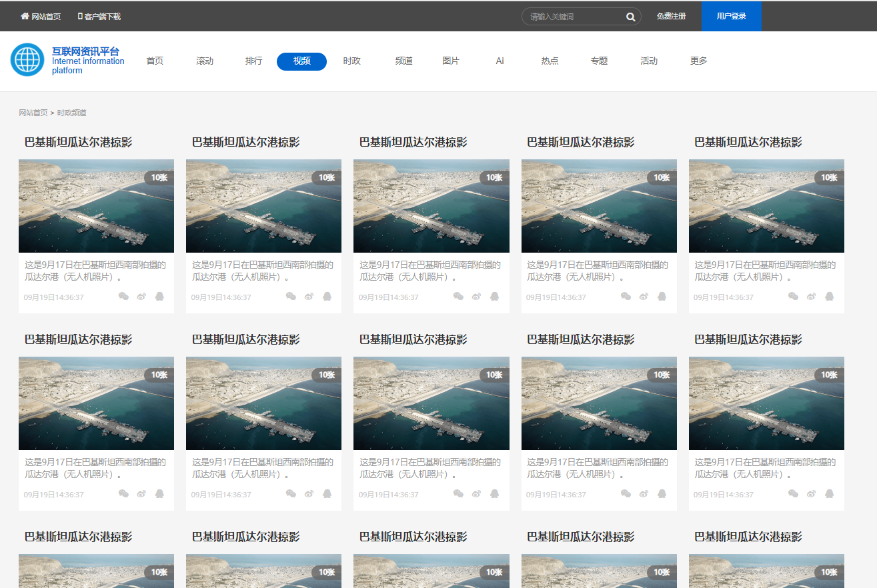This screenshot has height=588, width=877.
Task: Click WeChat icon on second-row first card
Action: point(123,494)
